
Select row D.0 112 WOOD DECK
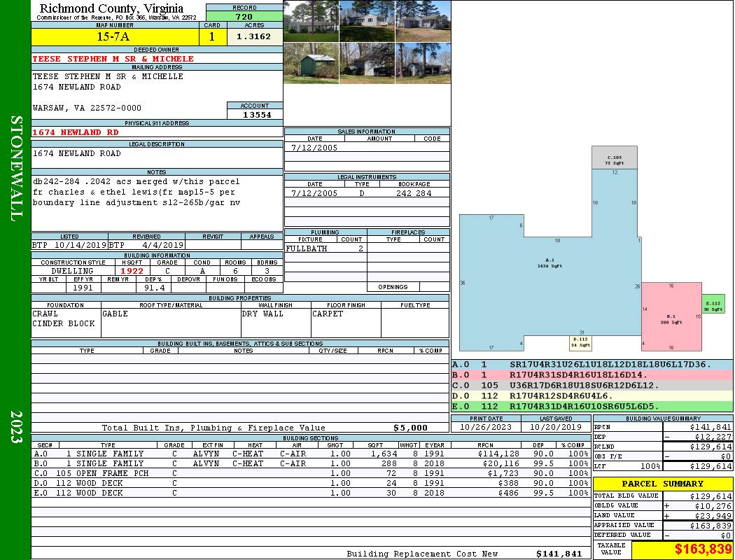pos(310,483)
